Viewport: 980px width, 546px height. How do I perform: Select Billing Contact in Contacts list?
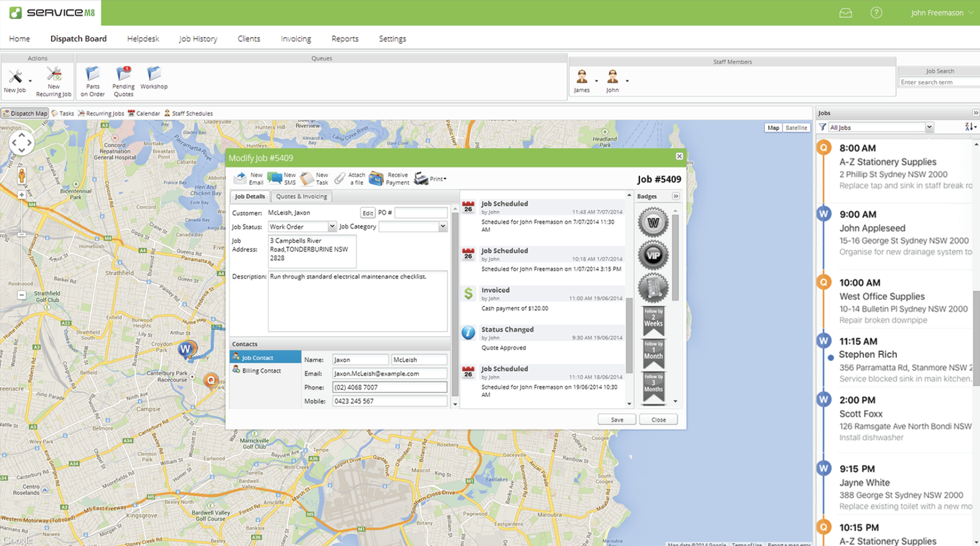[261, 371]
